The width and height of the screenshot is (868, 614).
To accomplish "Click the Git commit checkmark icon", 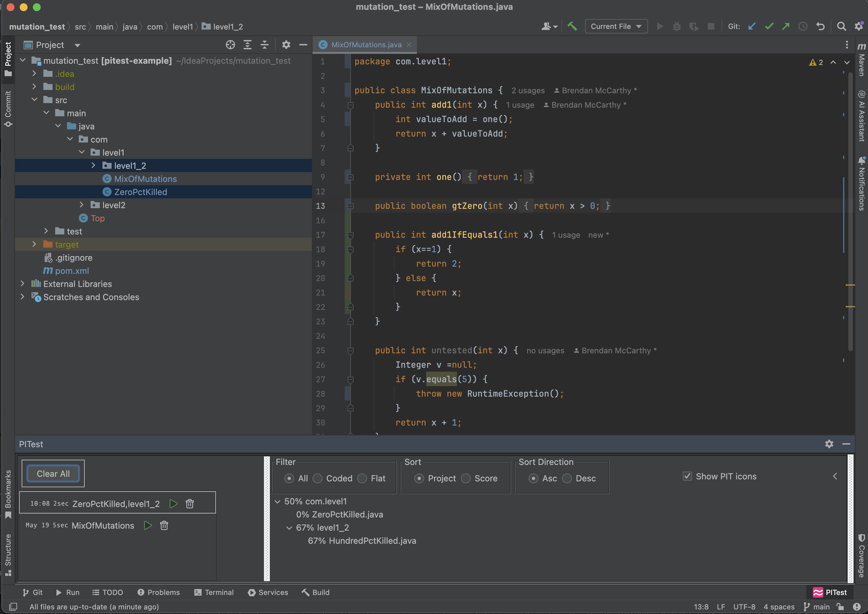I will coord(769,27).
